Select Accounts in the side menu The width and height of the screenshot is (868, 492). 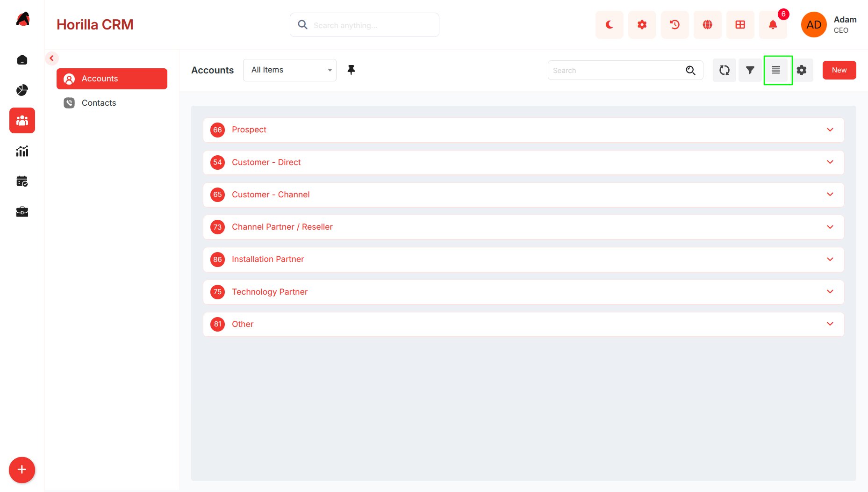(x=112, y=79)
